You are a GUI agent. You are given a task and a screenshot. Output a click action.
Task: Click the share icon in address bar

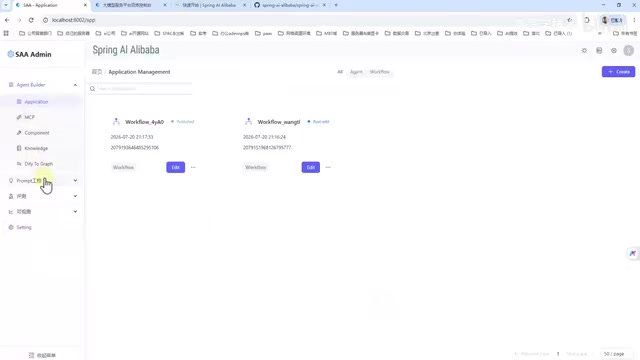(x=569, y=20)
